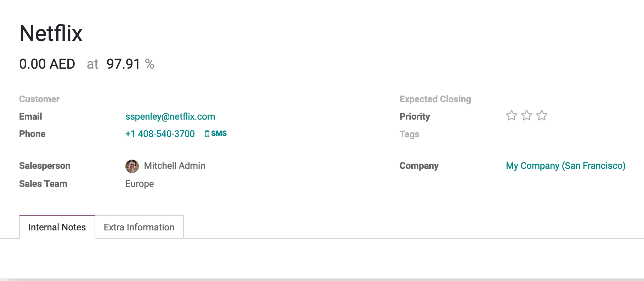Set priority to the third star

tap(542, 116)
